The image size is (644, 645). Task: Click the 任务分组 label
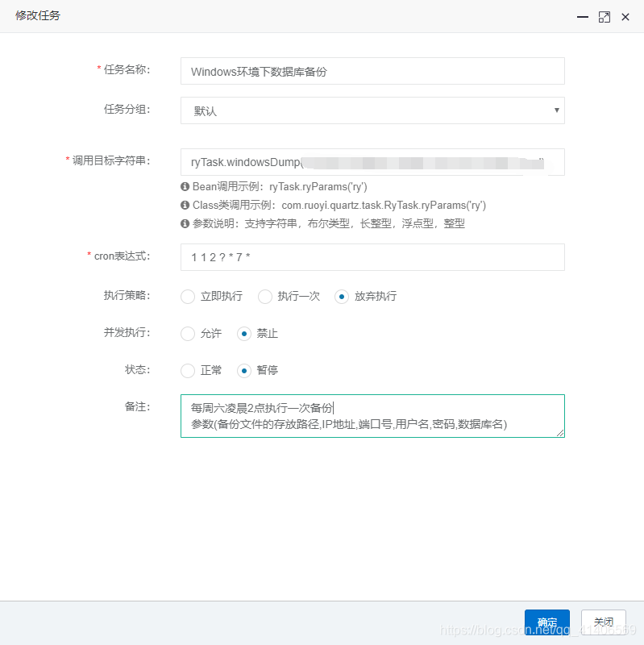pyautogui.click(x=127, y=109)
